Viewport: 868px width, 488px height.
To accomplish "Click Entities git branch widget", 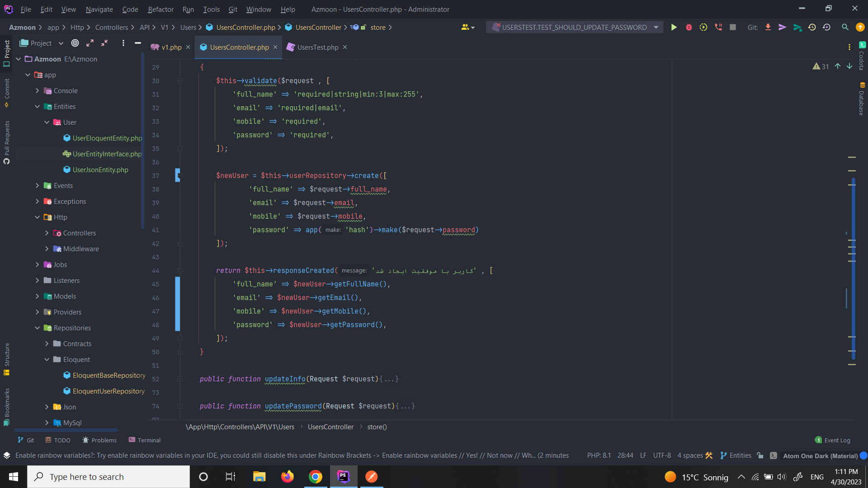I will 736,455.
